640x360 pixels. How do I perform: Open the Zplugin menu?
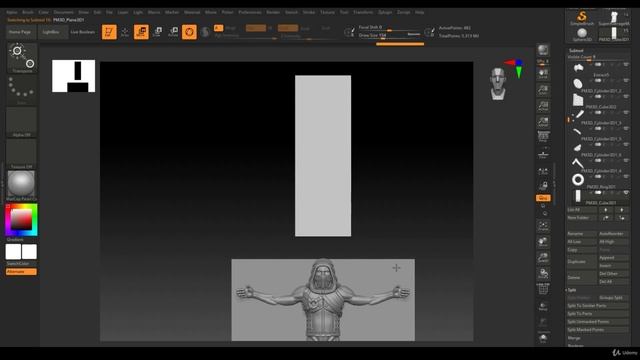pyautogui.click(x=385, y=12)
